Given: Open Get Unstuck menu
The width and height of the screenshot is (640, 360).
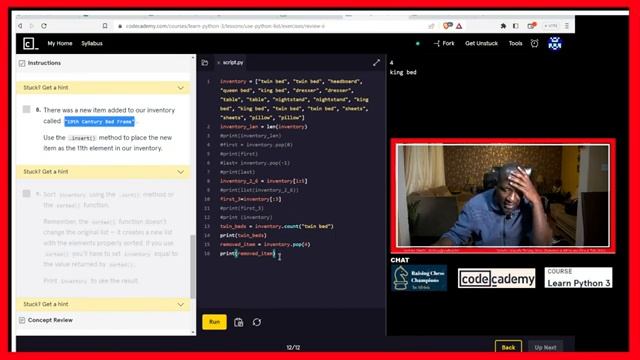Looking at the screenshot, I should coord(481,43).
